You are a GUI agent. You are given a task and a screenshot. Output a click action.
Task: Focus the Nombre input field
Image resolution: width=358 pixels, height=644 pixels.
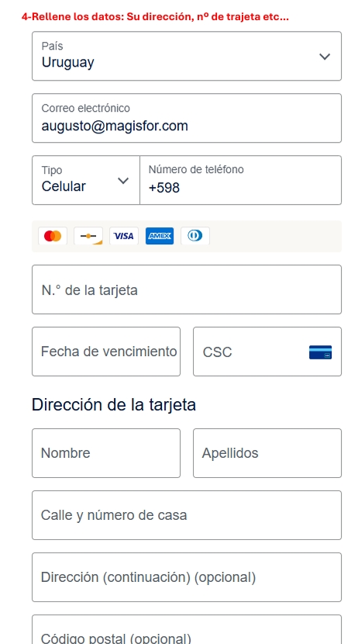[106, 453]
